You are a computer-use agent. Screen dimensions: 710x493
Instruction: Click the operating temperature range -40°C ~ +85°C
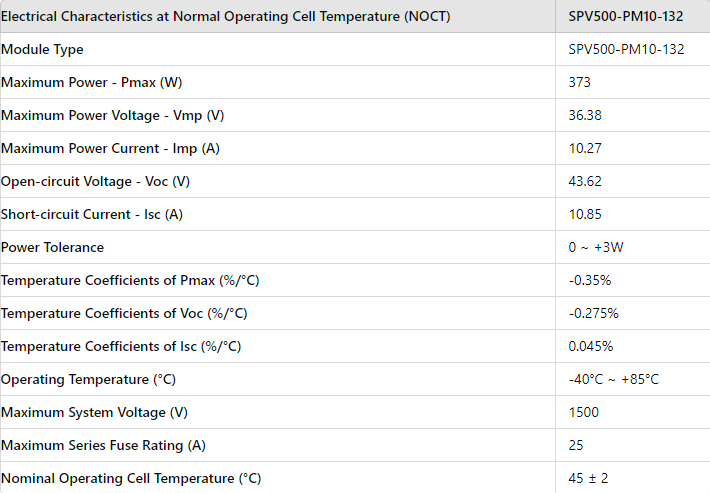click(x=614, y=379)
